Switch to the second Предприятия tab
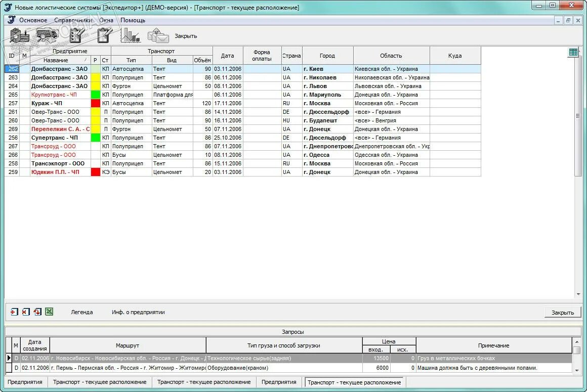 (279, 382)
